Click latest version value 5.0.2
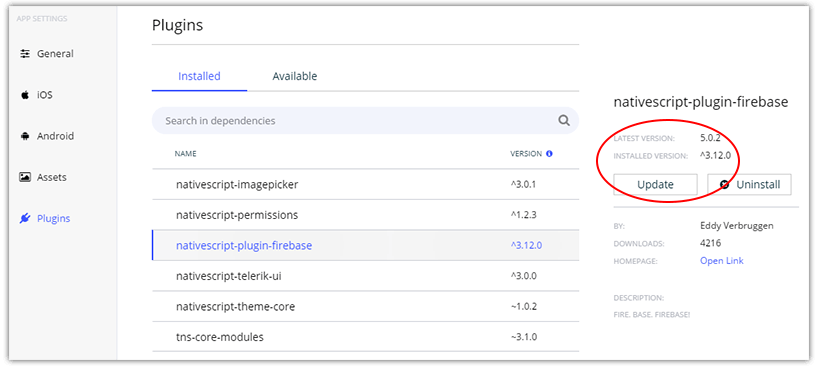This screenshot has width=818, height=369. pyautogui.click(x=711, y=138)
